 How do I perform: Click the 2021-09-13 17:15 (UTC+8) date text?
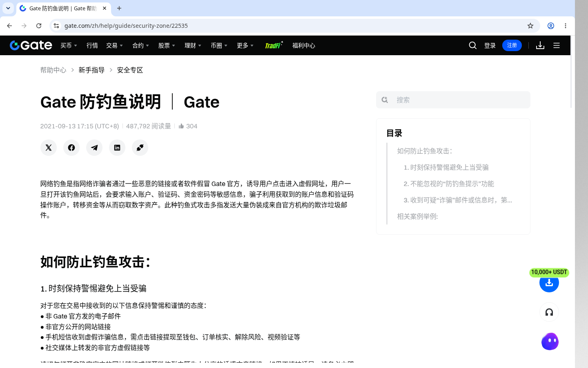(x=80, y=126)
